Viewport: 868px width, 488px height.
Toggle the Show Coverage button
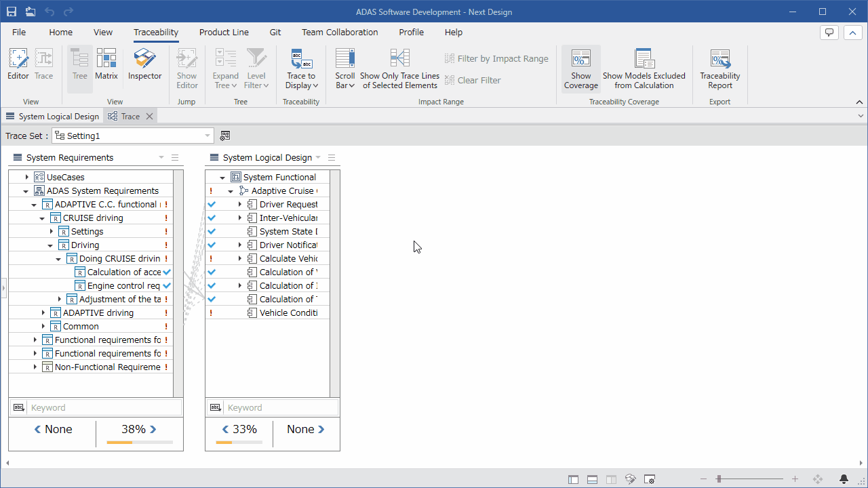[581, 69]
